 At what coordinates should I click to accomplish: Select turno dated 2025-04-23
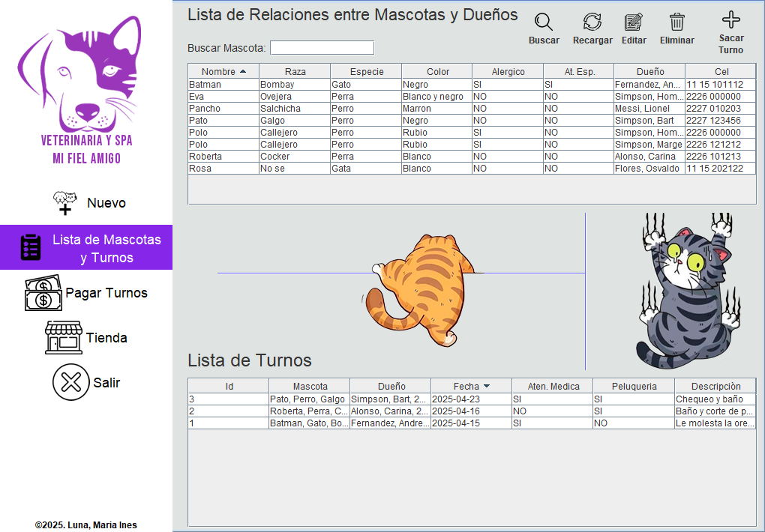coord(472,399)
